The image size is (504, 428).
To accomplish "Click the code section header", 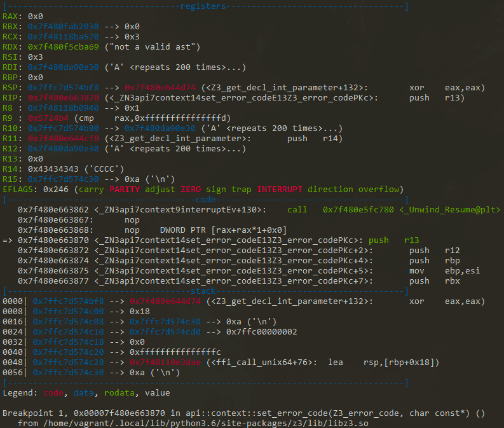I will click(x=206, y=199).
